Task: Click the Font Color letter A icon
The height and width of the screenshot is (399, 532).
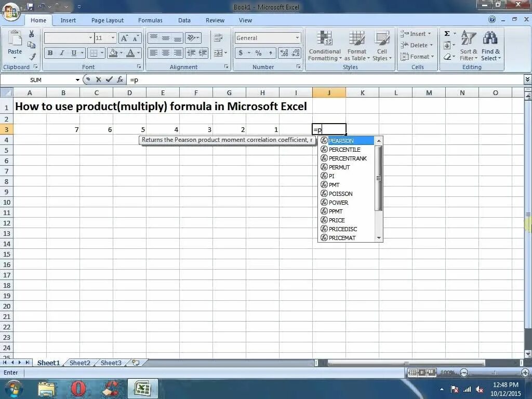Action: (130, 53)
